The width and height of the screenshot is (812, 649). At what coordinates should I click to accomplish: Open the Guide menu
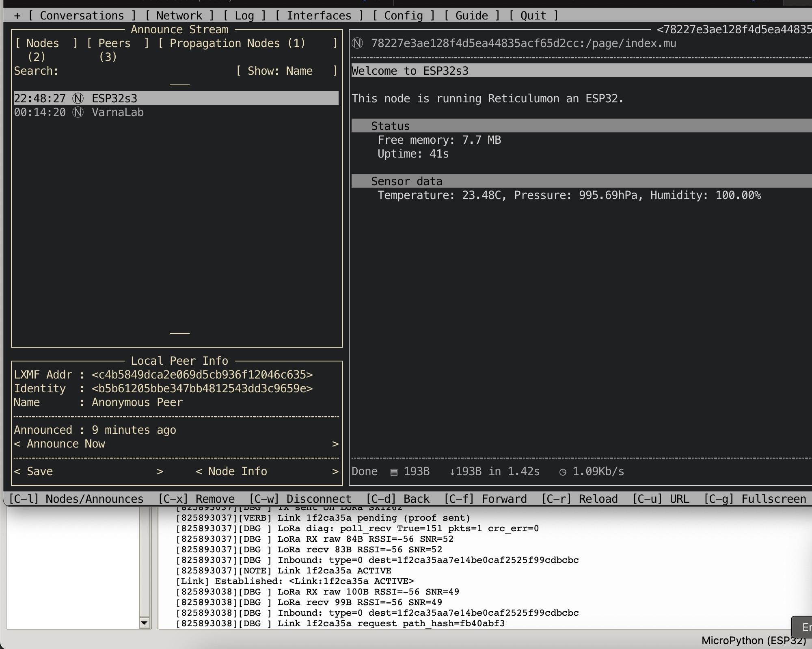(x=471, y=16)
